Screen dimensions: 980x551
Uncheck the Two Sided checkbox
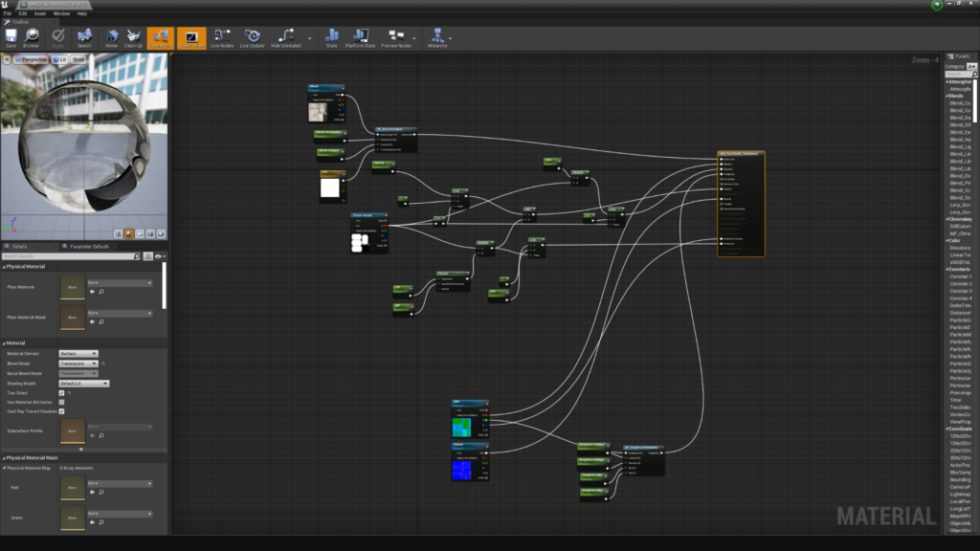(61, 392)
